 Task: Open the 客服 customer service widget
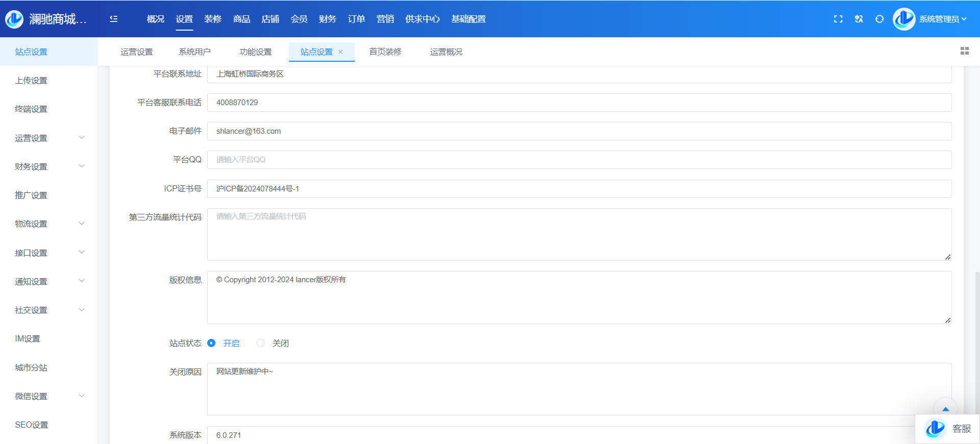[x=948, y=429]
